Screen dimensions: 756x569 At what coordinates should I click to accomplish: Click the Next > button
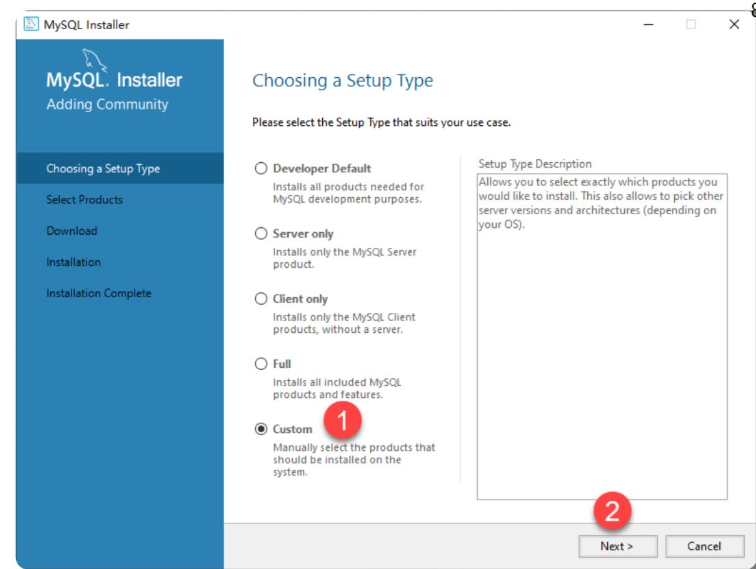(x=618, y=546)
